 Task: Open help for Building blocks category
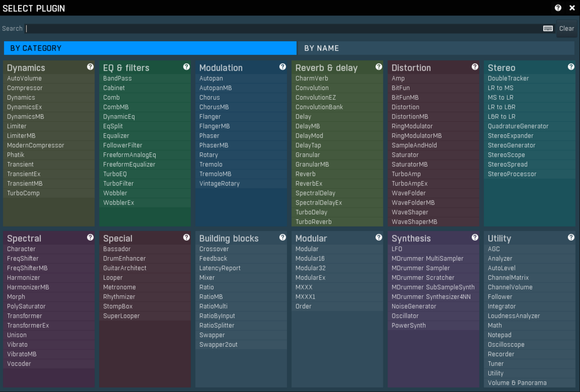coord(283,237)
